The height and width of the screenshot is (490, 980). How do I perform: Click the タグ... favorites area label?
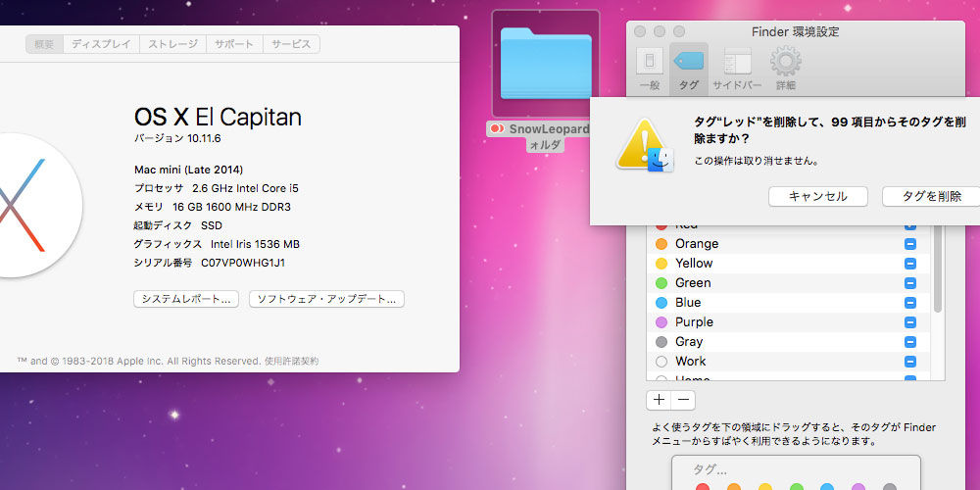click(710, 470)
